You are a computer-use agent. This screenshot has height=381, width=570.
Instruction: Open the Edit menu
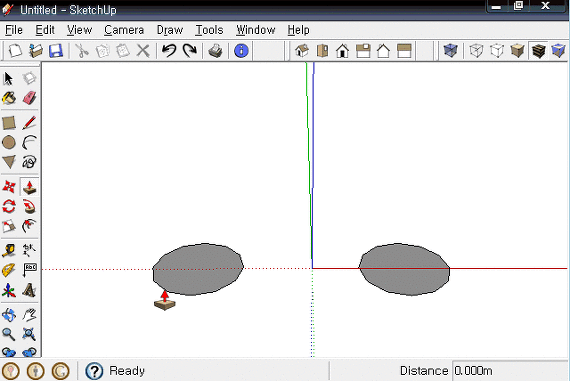tap(45, 30)
